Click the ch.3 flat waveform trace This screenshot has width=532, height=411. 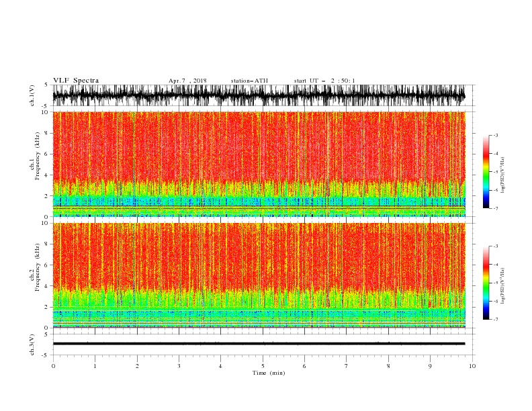[259, 344]
